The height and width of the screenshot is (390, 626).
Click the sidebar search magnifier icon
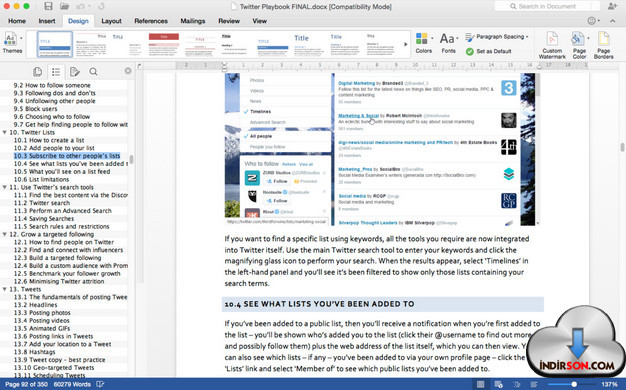[93, 71]
